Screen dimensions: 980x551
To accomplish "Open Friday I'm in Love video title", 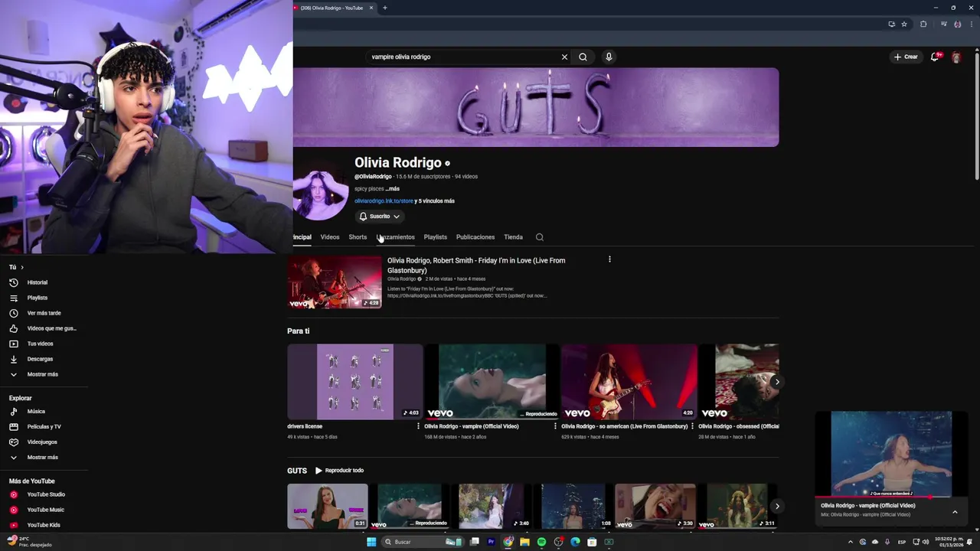I will [x=476, y=265].
